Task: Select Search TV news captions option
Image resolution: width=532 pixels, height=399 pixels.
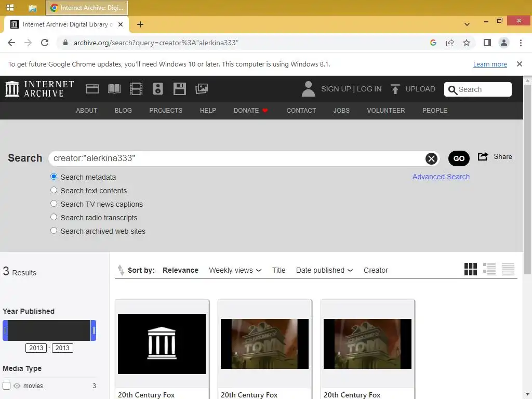Action: pos(54,204)
